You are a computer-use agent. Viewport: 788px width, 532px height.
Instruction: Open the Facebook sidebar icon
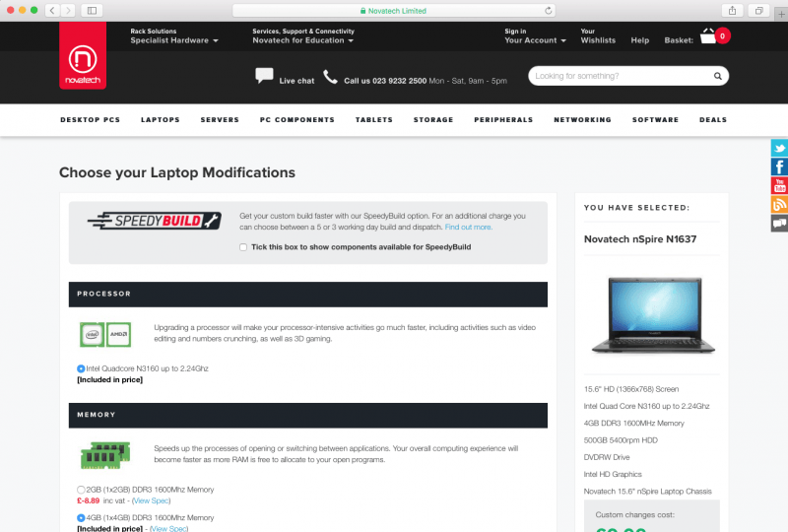[x=779, y=166]
